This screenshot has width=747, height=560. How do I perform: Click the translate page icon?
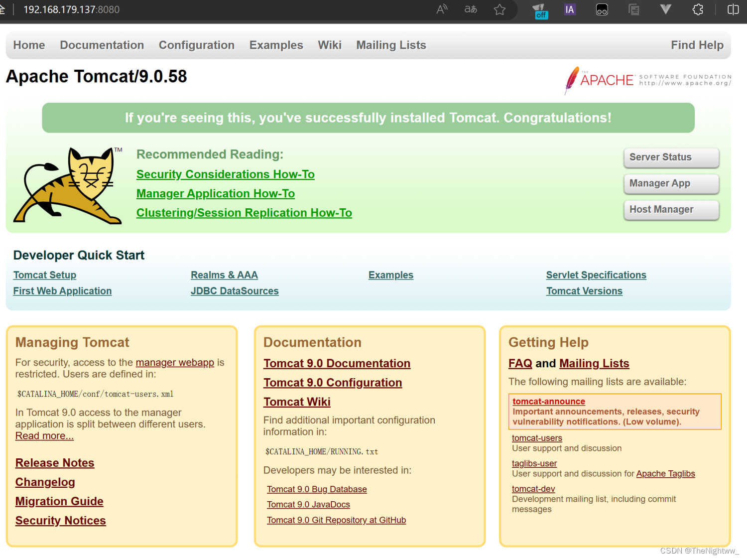pos(471,9)
